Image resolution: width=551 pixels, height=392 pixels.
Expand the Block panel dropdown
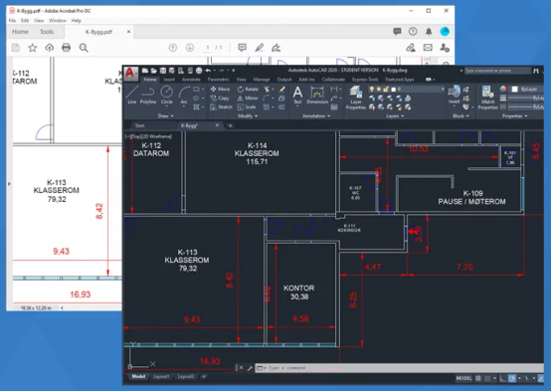461,115
